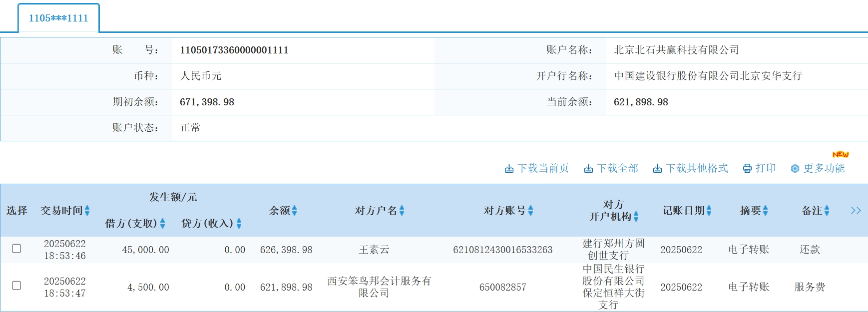Click the 下载全部 link

pos(617,169)
